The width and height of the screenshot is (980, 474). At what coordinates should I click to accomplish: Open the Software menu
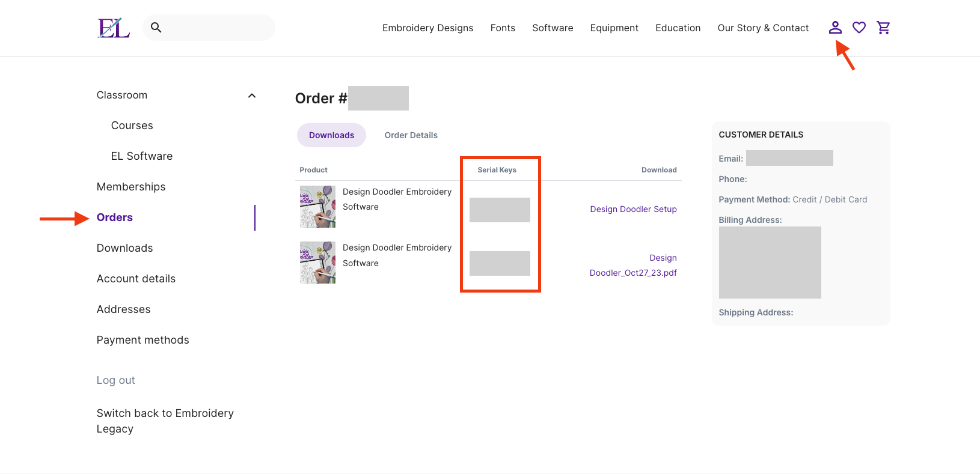click(553, 28)
